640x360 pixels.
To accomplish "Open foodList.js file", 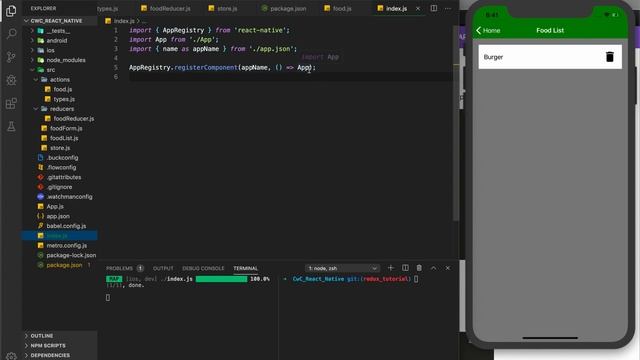I will (64, 138).
